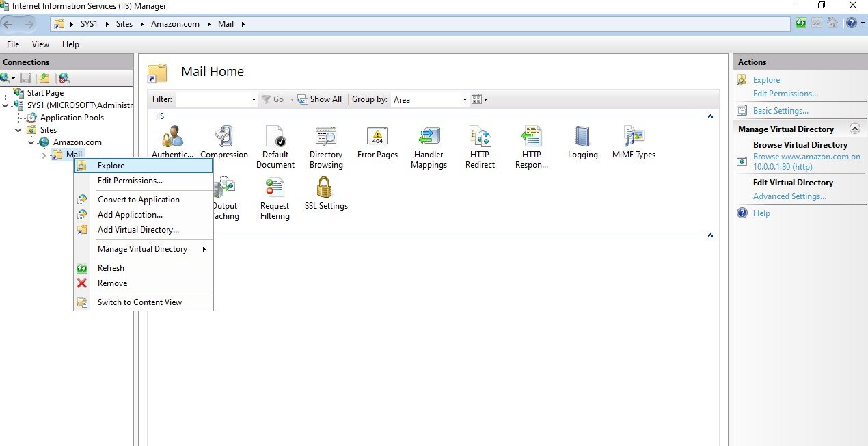
Task: Collapse the Manage Virtual Directory actions section
Action: tap(854, 129)
